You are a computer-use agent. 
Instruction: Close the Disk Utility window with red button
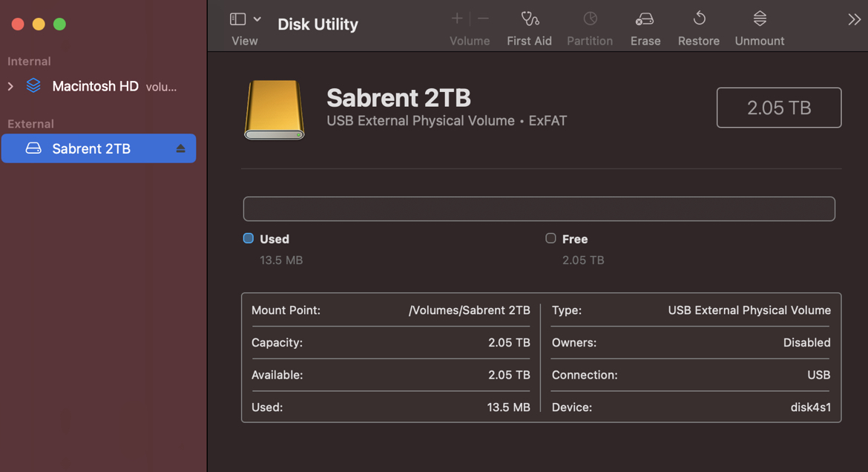(x=18, y=24)
